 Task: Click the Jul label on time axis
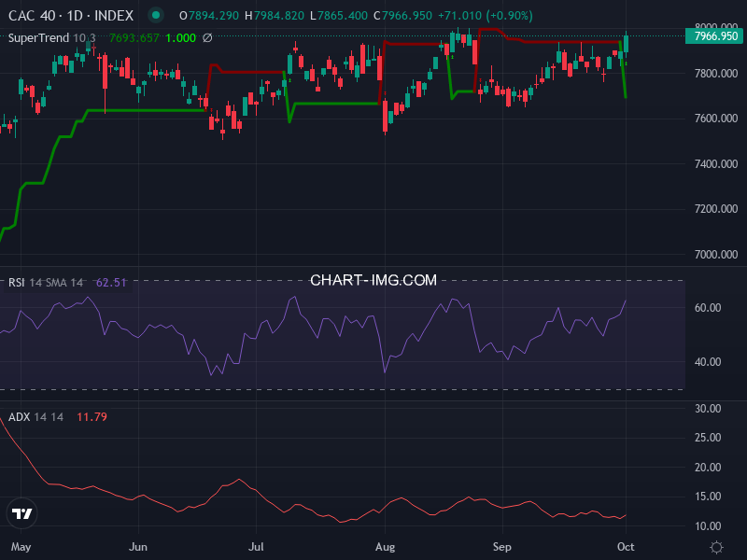[257, 547]
